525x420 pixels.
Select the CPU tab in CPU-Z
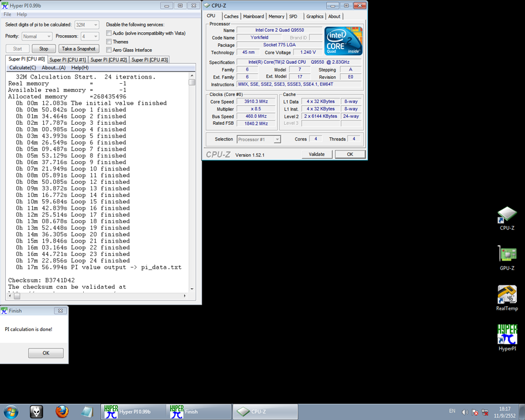coord(211,16)
